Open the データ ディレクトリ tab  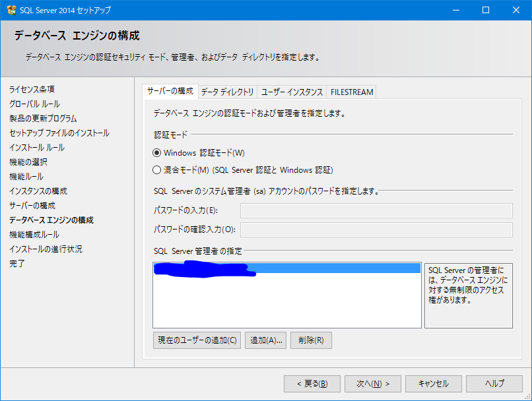227,92
